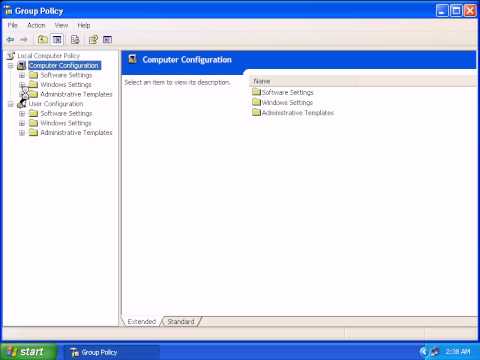Click Windows Settings folder icon under User Configuration
This screenshot has height=360, width=480.
click(x=33, y=123)
